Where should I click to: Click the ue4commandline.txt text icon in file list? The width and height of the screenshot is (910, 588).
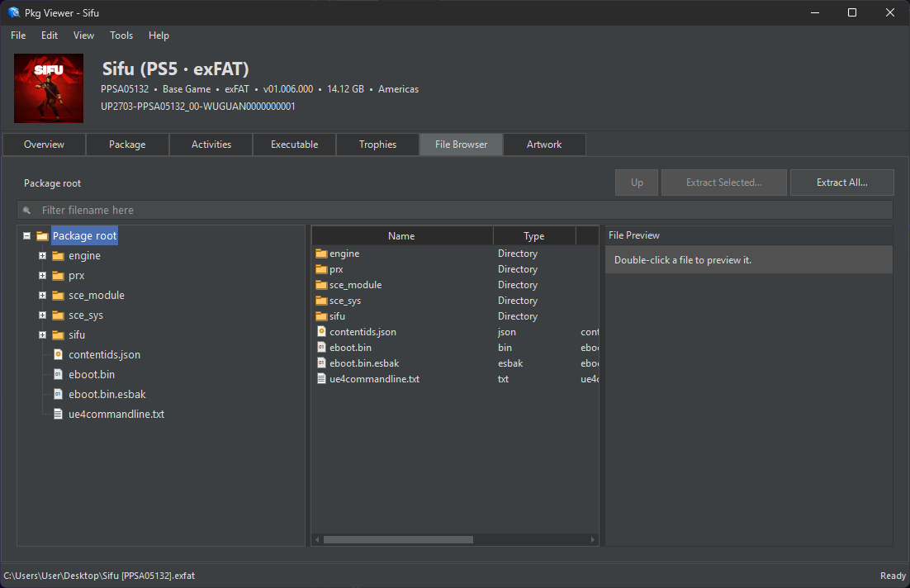321,378
